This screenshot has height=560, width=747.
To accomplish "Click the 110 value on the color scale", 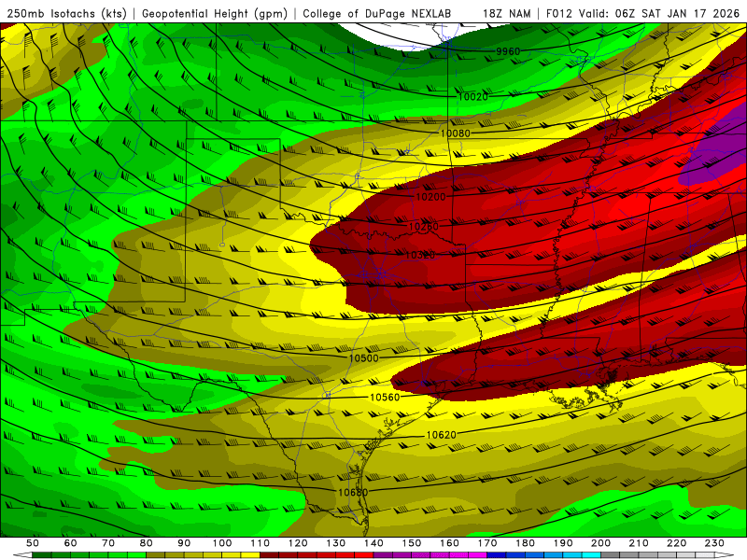I will 261,543.
